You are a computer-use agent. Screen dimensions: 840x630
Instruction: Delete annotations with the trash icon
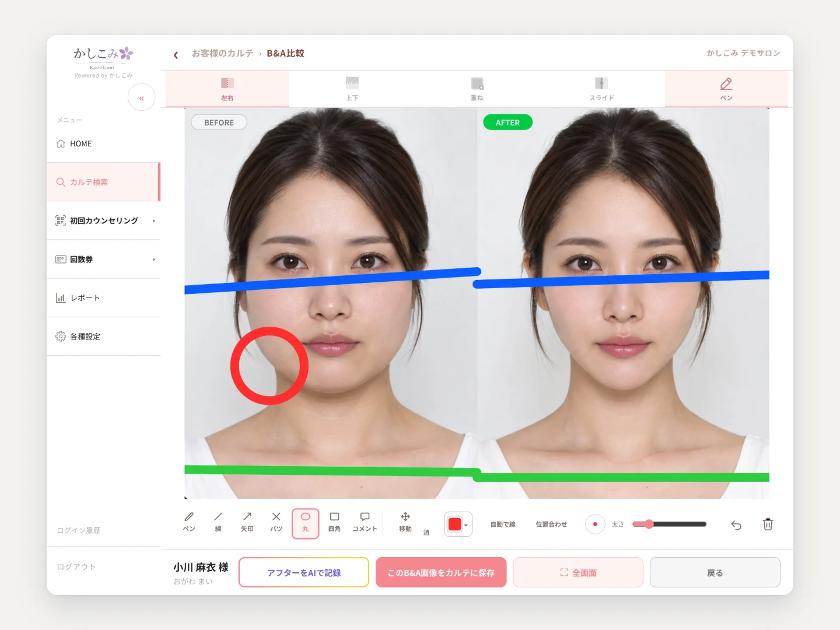tap(768, 524)
